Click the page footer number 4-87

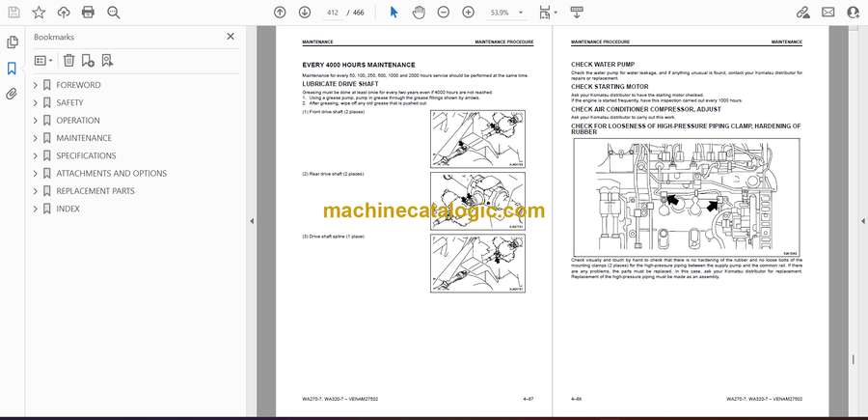pyautogui.click(x=528, y=399)
